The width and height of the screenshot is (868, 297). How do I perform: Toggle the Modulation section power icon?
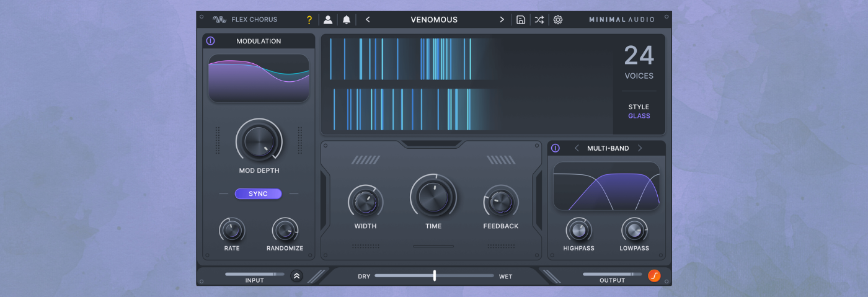point(210,41)
